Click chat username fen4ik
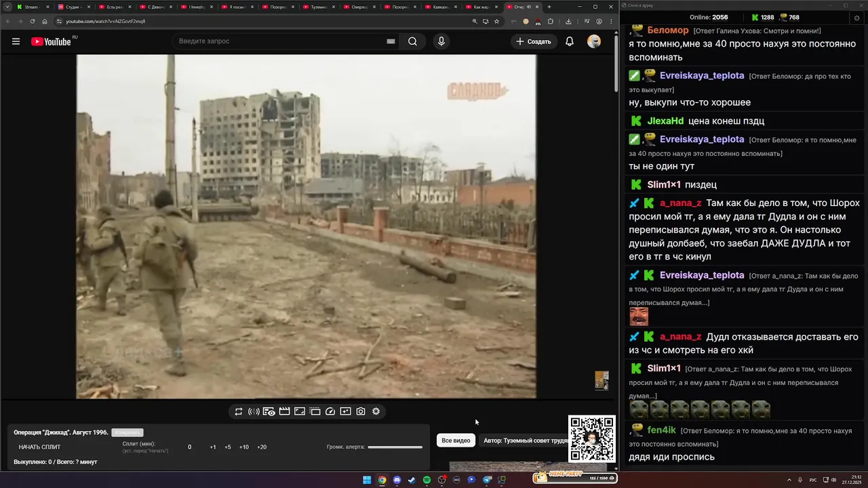The width and height of the screenshot is (868, 488). tap(661, 430)
